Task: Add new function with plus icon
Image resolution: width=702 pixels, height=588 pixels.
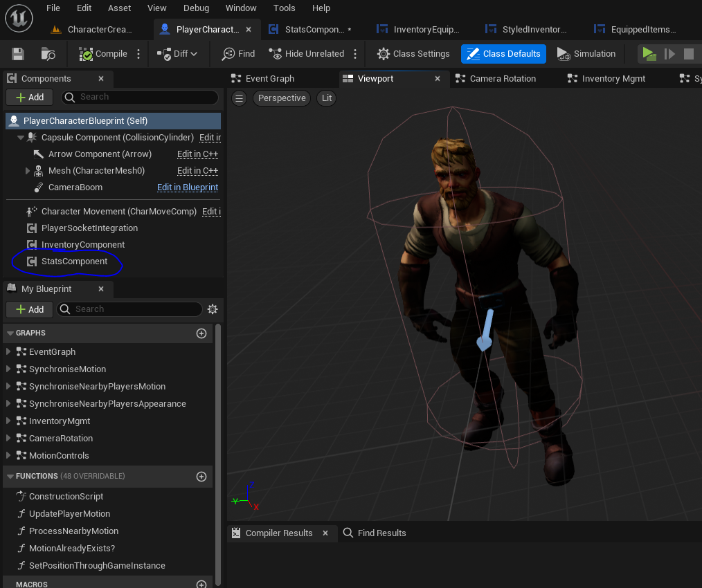Action: pos(201,477)
